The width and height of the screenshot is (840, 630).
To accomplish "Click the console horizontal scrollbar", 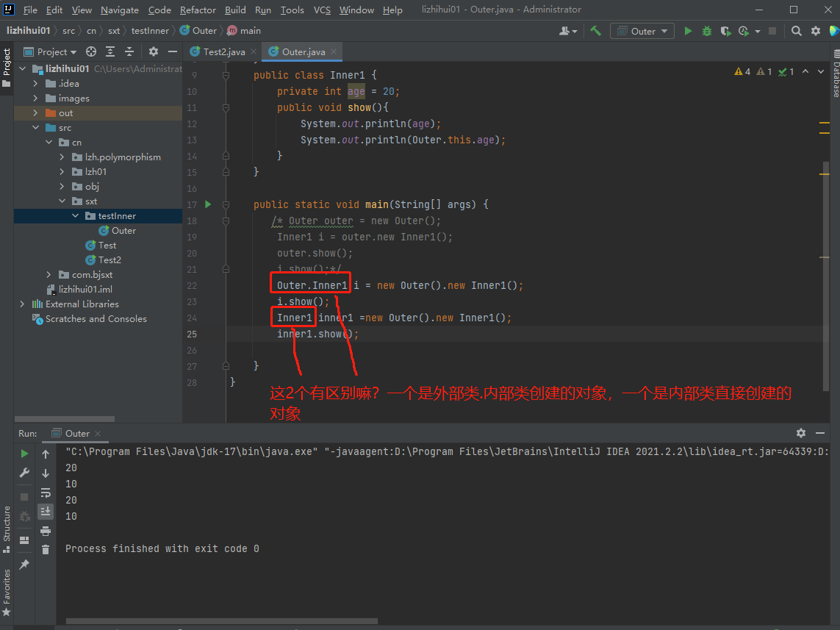I will click(x=222, y=621).
